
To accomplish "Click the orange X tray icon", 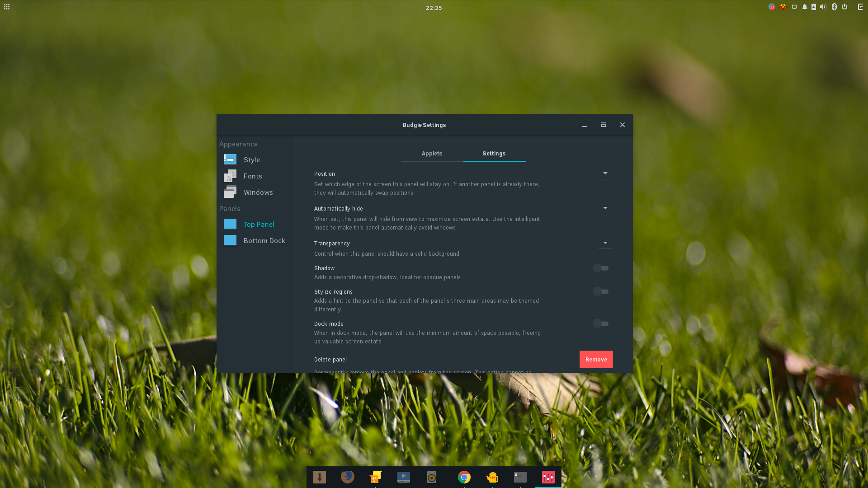I will [783, 7].
